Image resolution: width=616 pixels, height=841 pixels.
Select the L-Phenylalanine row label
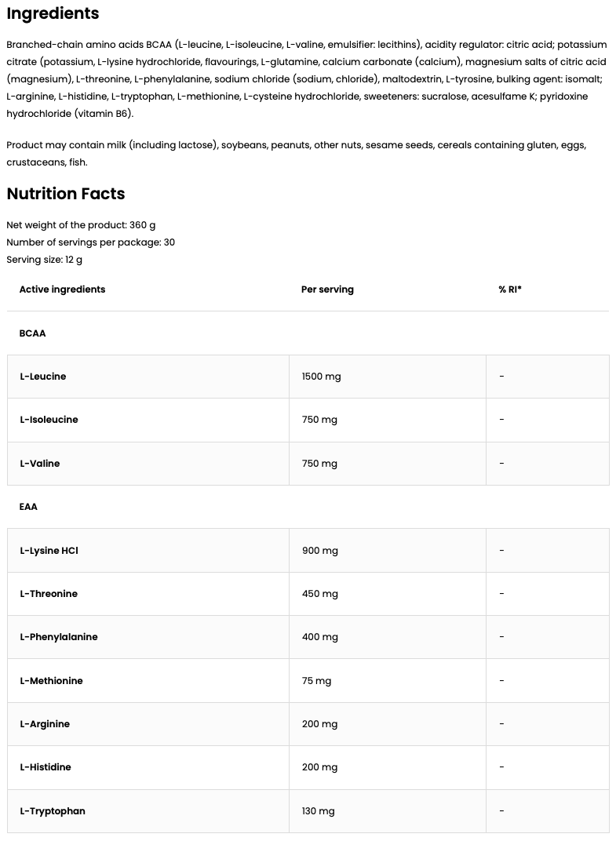pos(59,637)
